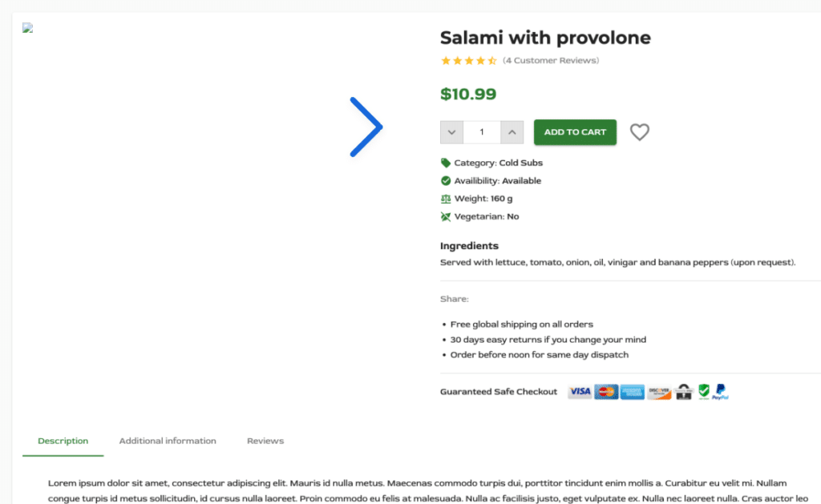Click the green category tag icon

(x=446, y=163)
